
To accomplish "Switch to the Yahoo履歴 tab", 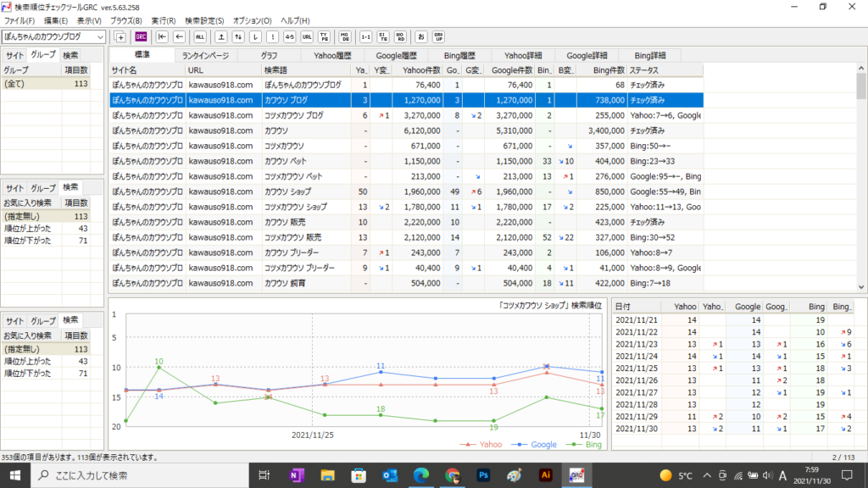I will point(332,55).
